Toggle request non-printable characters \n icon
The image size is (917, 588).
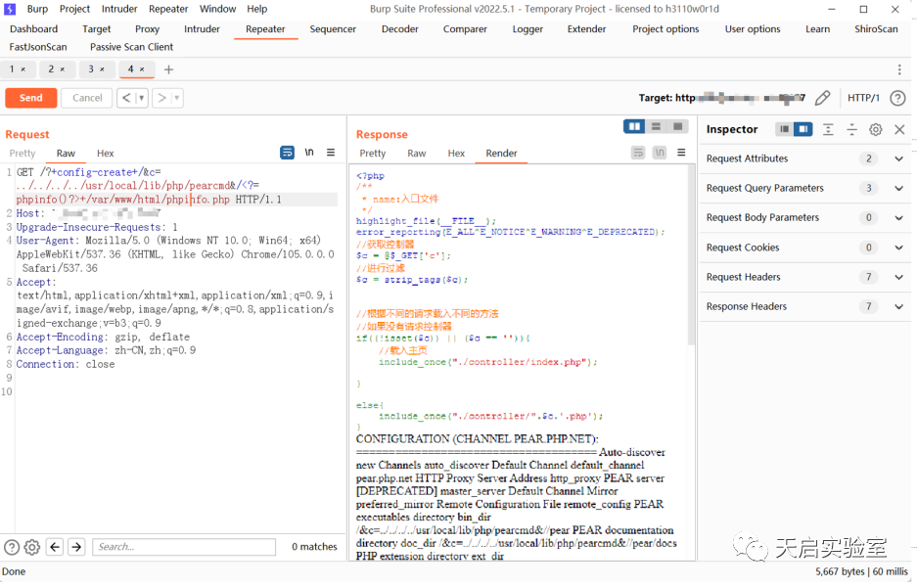(309, 153)
